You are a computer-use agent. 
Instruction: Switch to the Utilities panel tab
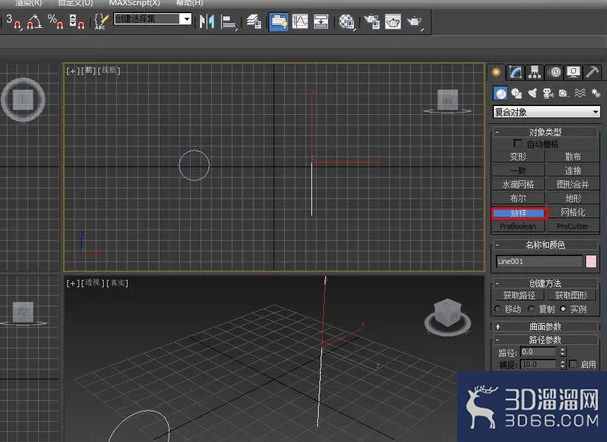[592, 72]
